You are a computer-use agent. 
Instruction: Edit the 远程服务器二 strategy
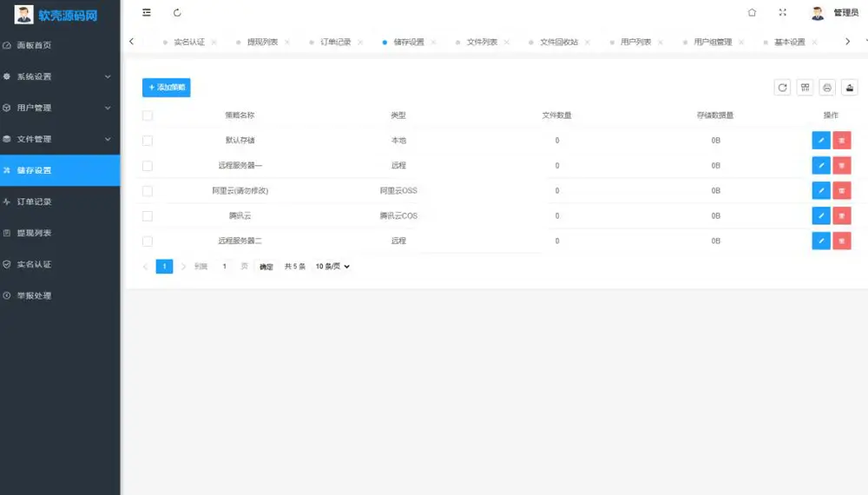coord(821,241)
